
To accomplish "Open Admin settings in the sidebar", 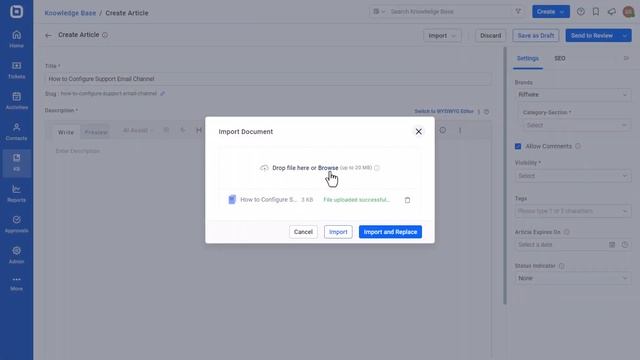I will [16, 255].
